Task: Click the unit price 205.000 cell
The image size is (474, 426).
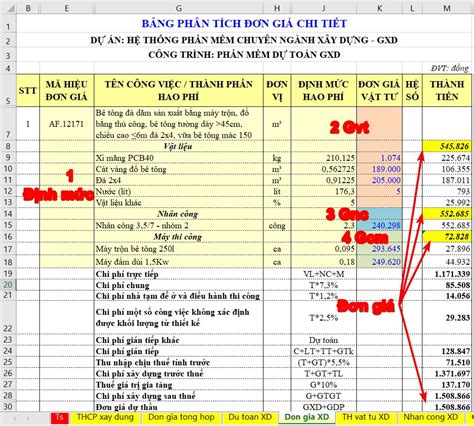Action: 379,180
